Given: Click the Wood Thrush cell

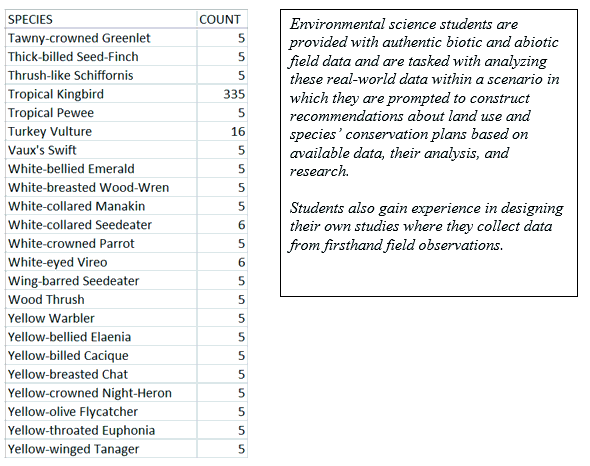Looking at the screenshot, I should point(101,299).
